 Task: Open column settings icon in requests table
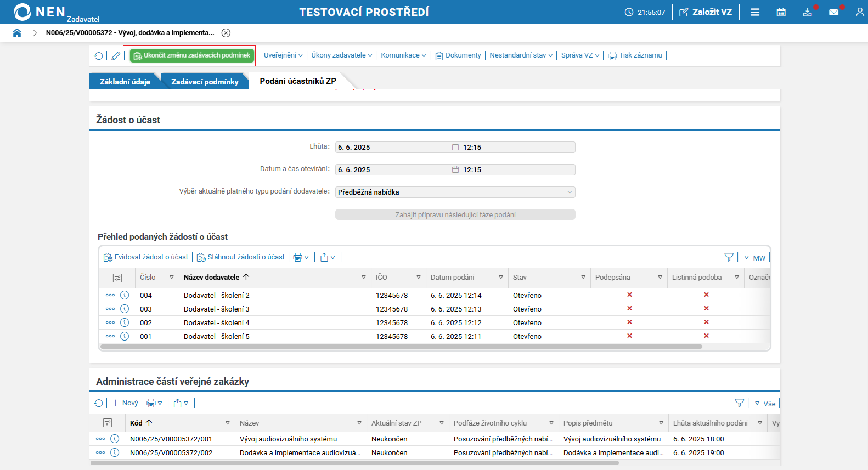117,278
